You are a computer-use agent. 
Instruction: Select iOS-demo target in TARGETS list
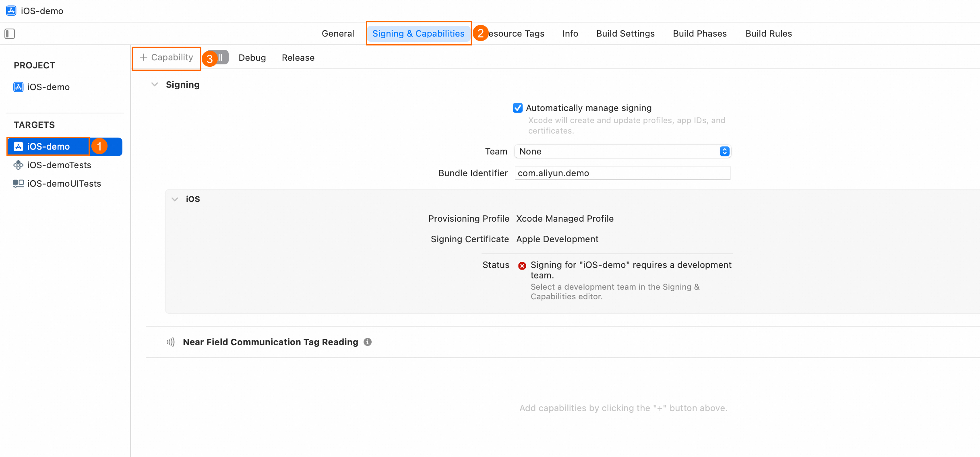(x=48, y=146)
